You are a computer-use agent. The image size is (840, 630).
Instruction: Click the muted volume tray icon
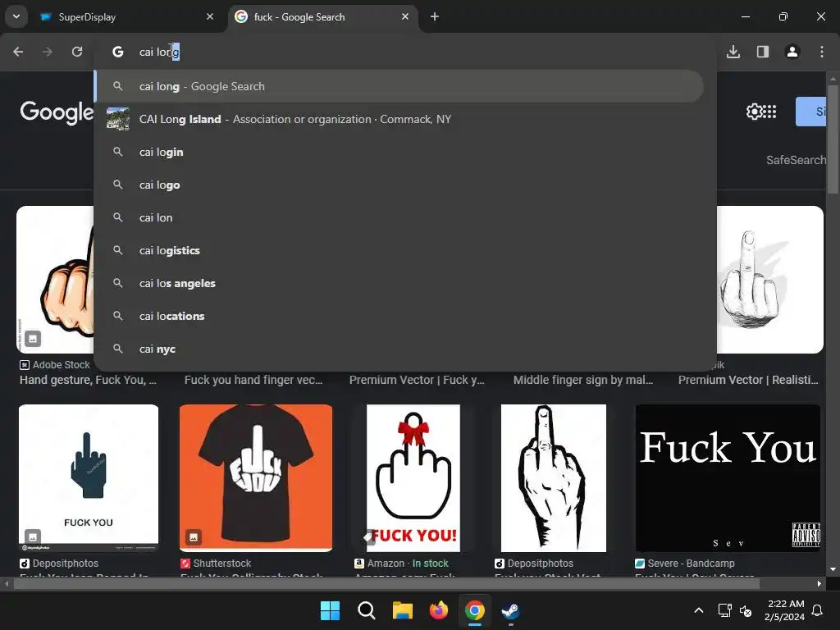[745, 610]
